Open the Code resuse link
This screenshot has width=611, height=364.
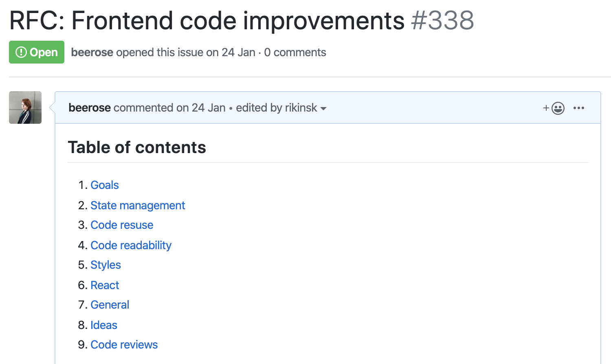122,225
